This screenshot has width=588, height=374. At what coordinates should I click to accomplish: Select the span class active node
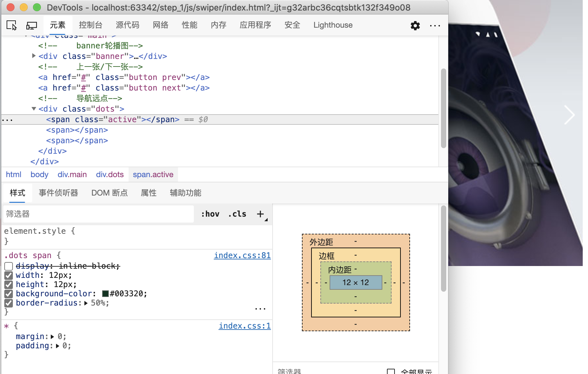click(x=113, y=120)
